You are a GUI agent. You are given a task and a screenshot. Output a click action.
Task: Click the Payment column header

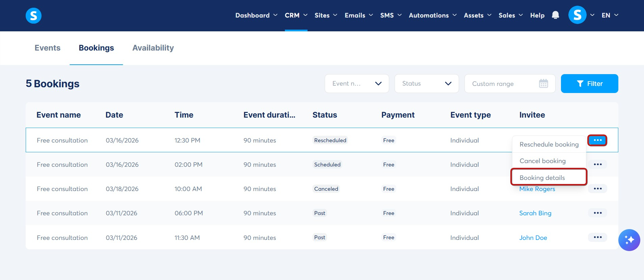pos(398,115)
